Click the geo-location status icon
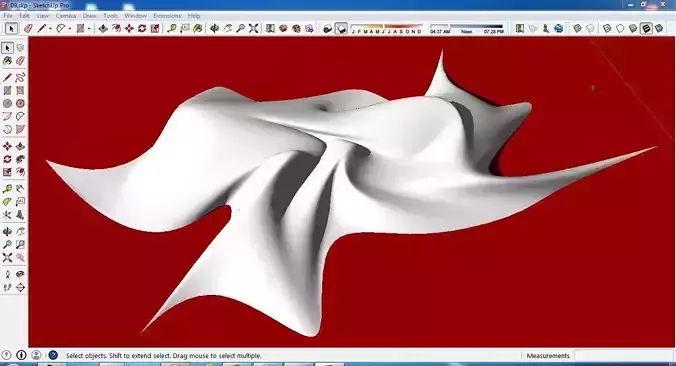 (x=6, y=355)
